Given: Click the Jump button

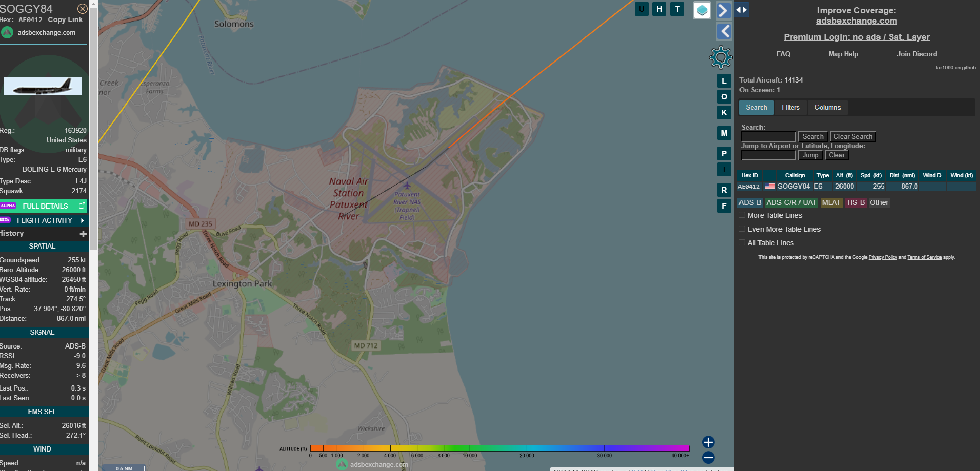Looking at the screenshot, I should tap(810, 155).
